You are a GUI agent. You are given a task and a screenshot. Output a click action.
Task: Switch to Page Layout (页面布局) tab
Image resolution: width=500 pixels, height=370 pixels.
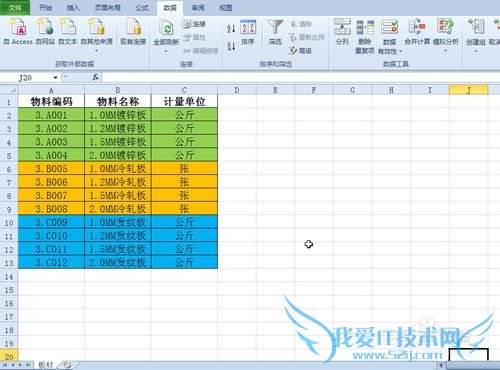pyautogui.click(x=107, y=8)
